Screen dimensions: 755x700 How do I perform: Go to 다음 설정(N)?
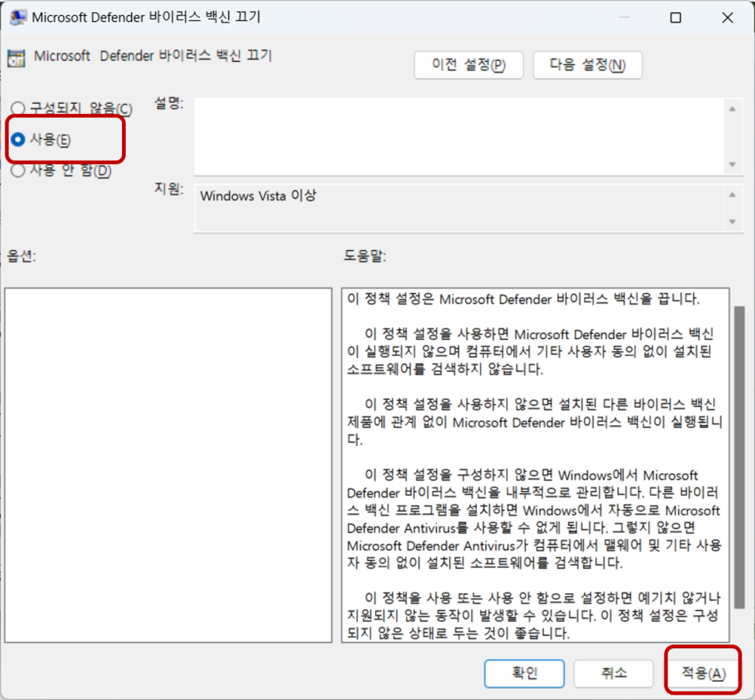tap(588, 65)
